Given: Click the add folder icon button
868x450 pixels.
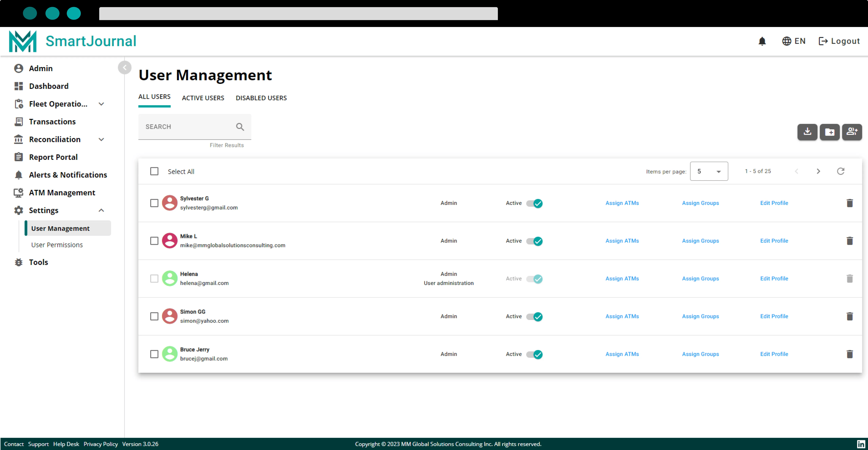Looking at the screenshot, I should click(x=829, y=132).
